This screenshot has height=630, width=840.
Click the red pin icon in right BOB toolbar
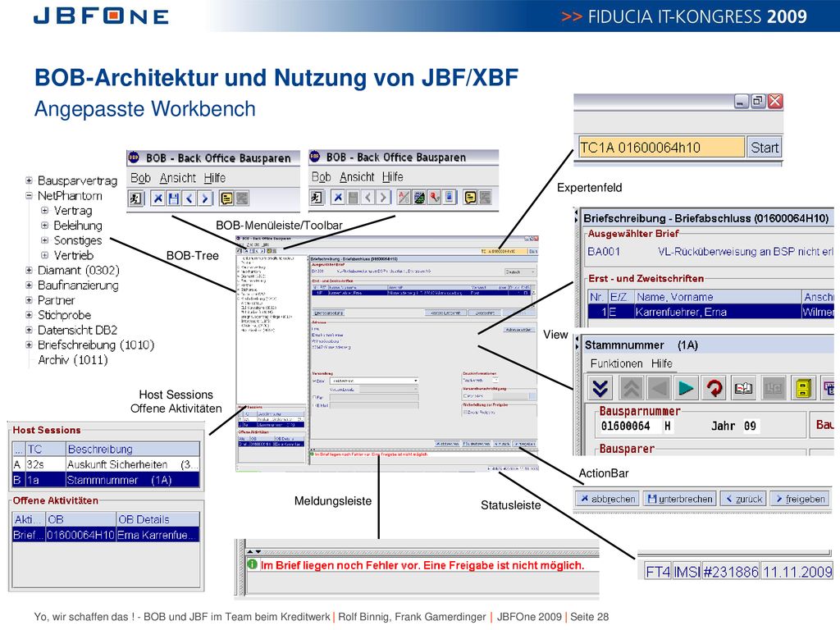[x=435, y=198]
